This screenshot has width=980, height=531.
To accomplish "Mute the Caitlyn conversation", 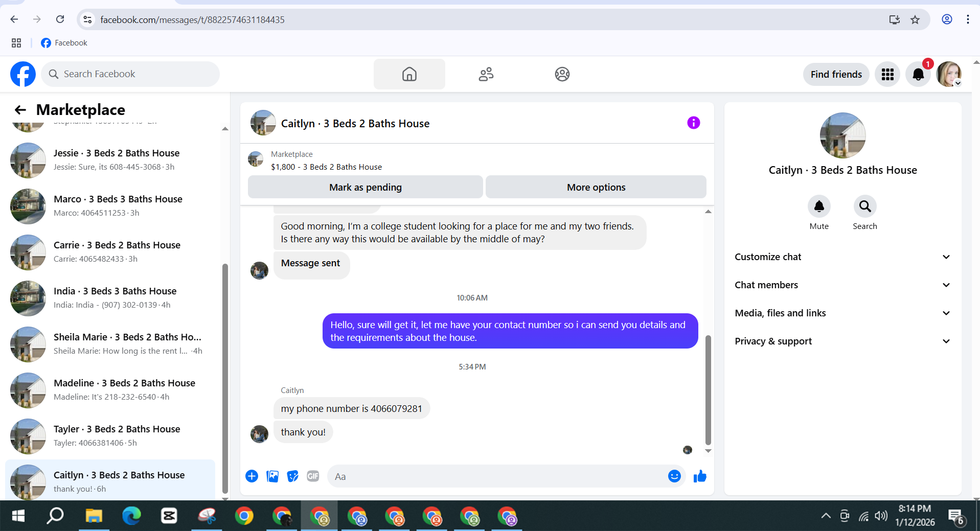I will (818, 206).
